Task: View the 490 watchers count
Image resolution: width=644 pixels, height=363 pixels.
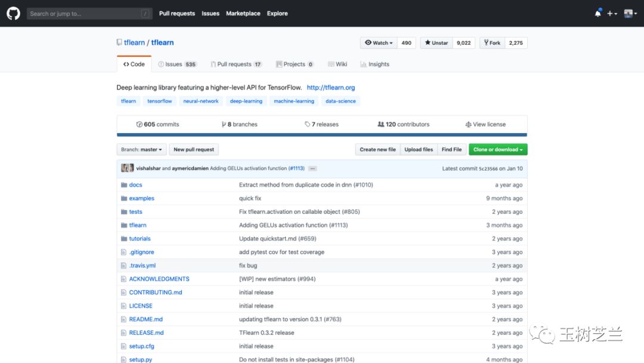Action: [x=407, y=43]
